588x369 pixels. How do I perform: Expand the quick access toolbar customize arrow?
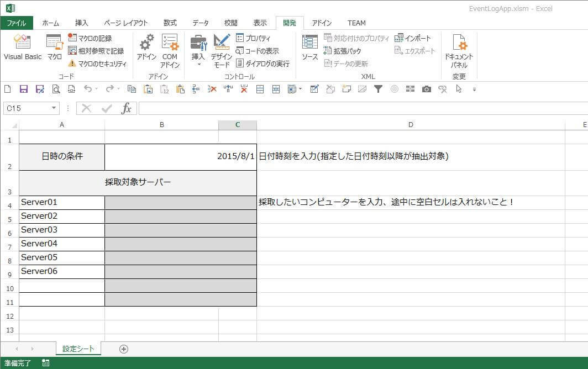click(474, 89)
